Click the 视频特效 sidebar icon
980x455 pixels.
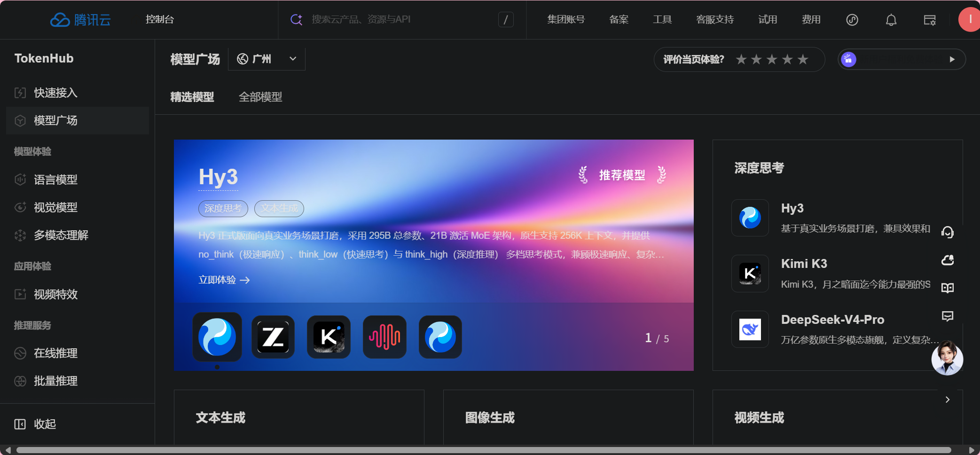pyautogui.click(x=20, y=294)
